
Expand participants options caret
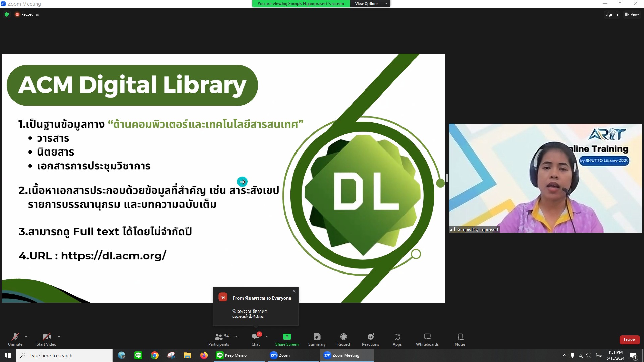tap(236, 337)
